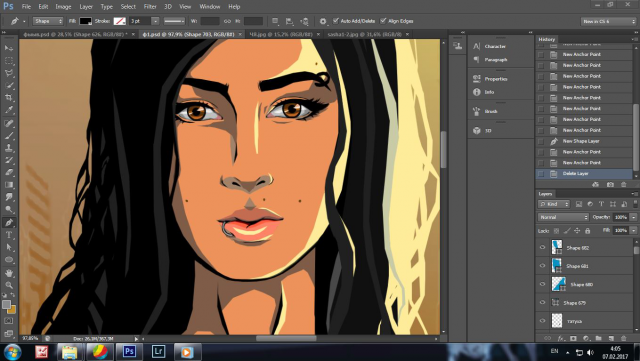The image size is (640, 361).
Task: Select the History Brush tool
Action: [x=9, y=160]
